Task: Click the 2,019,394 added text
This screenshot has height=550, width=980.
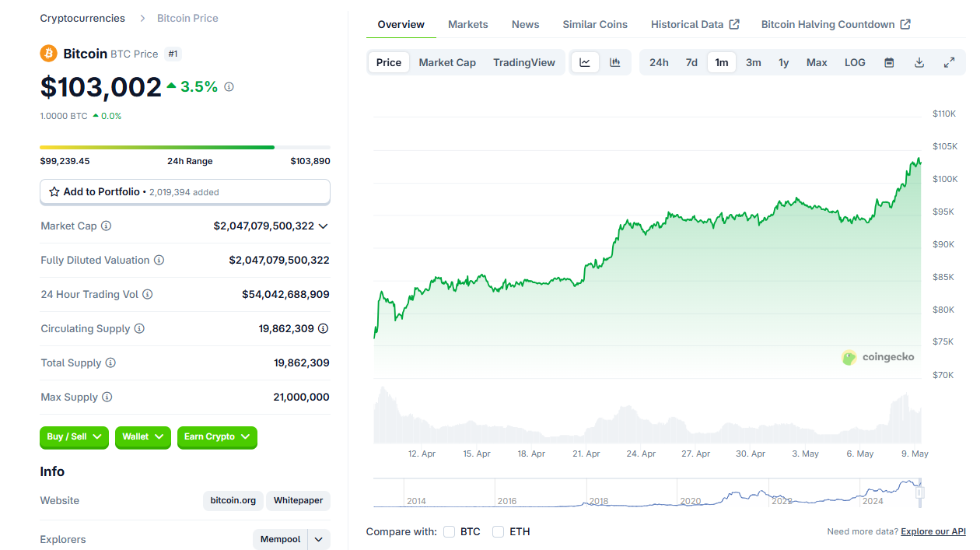Action: (184, 192)
